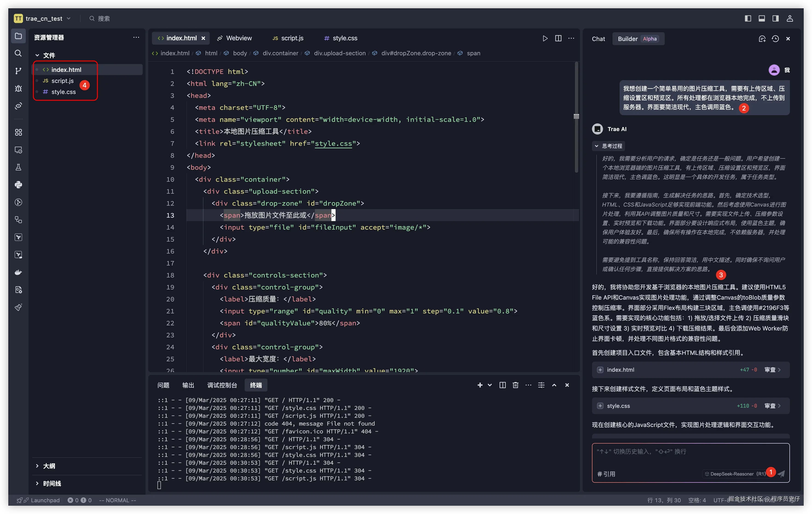Open chat history clock icon
This screenshot has width=812, height=514.
click(x=775, y=39)
